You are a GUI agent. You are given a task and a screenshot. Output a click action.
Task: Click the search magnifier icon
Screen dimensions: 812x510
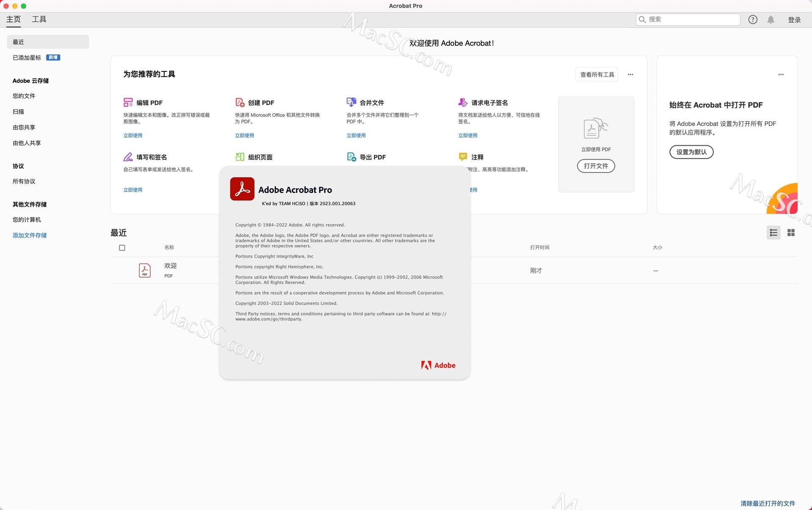[642, 19]
